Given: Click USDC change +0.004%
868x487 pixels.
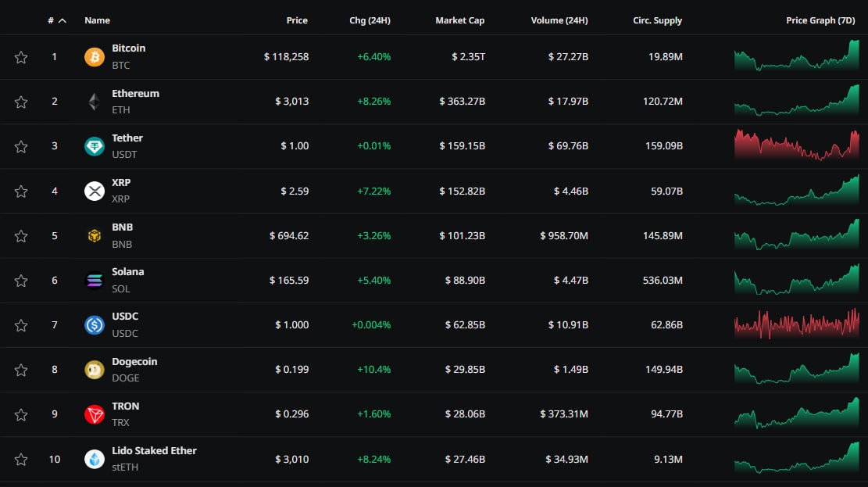Looking at the screenshot, I should pyautogui.click(x=371, y=325).
